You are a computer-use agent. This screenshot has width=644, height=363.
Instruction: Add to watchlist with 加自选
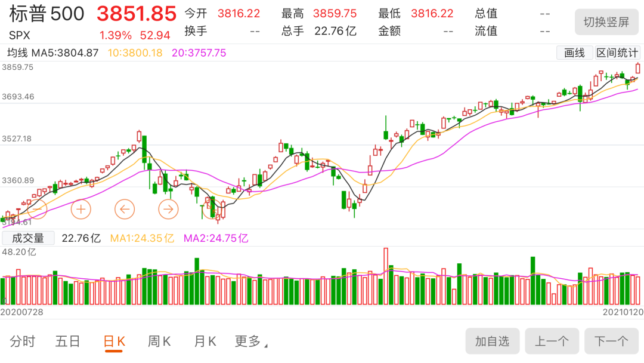pyautogui.click(x=492, y=342)
